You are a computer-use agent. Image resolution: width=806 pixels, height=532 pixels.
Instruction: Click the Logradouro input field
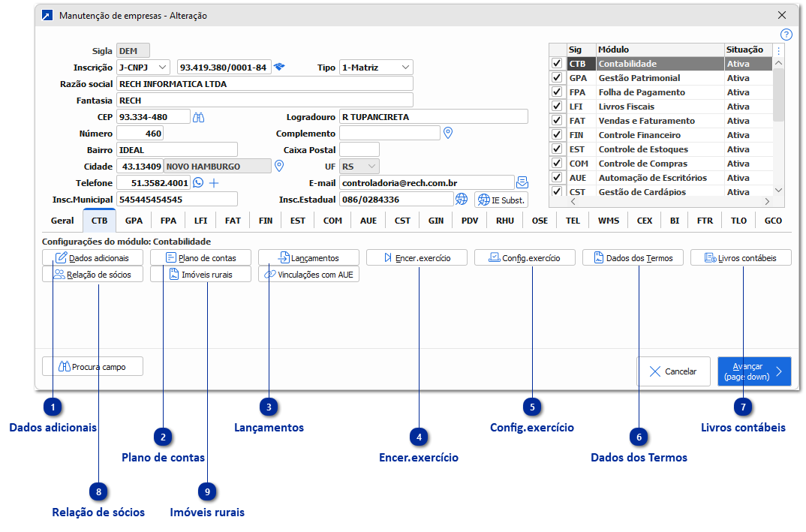point(433,117)
